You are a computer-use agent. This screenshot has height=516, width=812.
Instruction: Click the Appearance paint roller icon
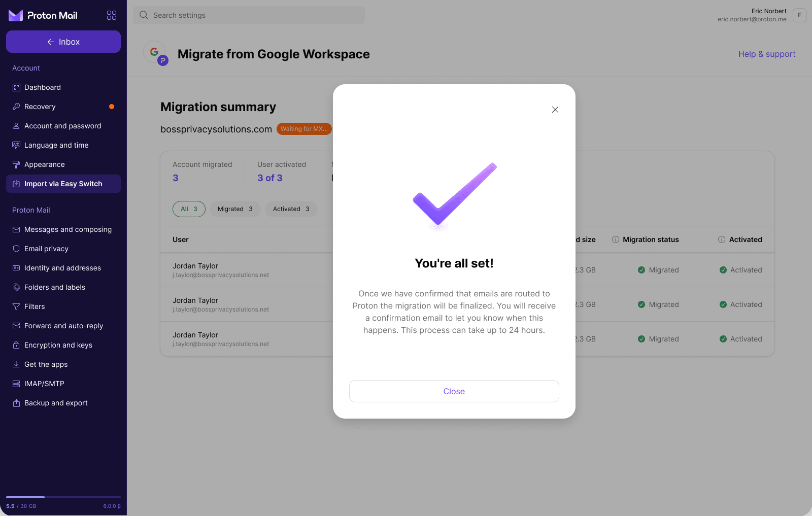coord(16,164)
